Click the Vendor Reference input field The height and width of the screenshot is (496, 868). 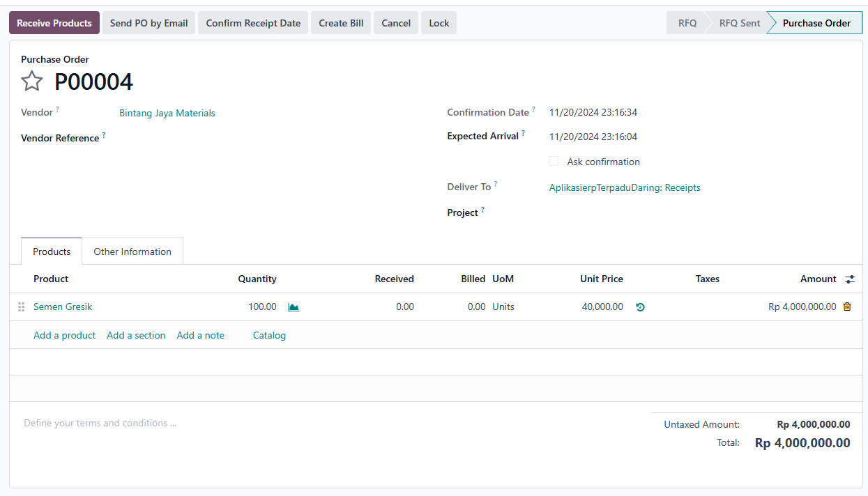tap(272, 138)
